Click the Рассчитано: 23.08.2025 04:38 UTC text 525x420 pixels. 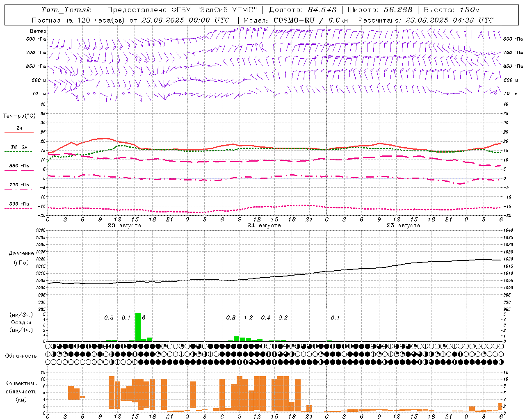(x=426, y=20)
